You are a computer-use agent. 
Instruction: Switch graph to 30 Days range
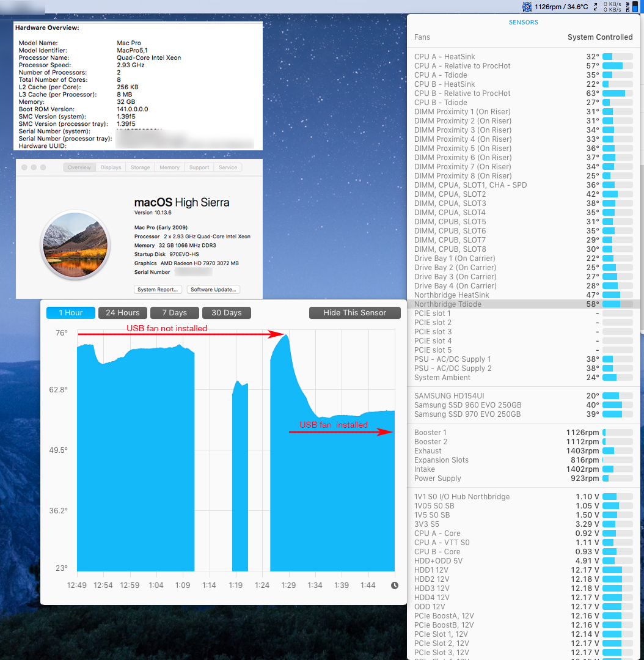pyautogui.click(x=227, y=313)
